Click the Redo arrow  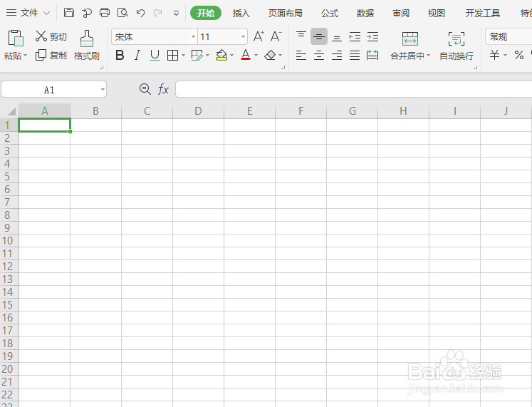(158, 13)
